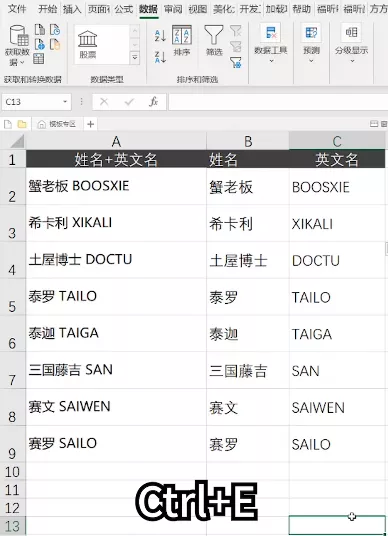Click the Insert Function fx button
The width and height of the screenshot is (388, 536).
(153, 102)
